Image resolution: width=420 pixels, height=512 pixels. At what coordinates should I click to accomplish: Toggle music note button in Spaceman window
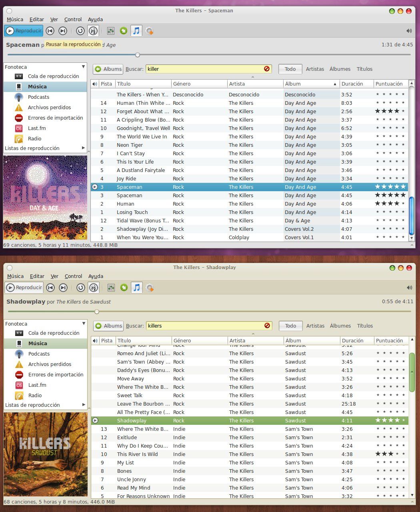pyautogui.click(x=136, y=31)
